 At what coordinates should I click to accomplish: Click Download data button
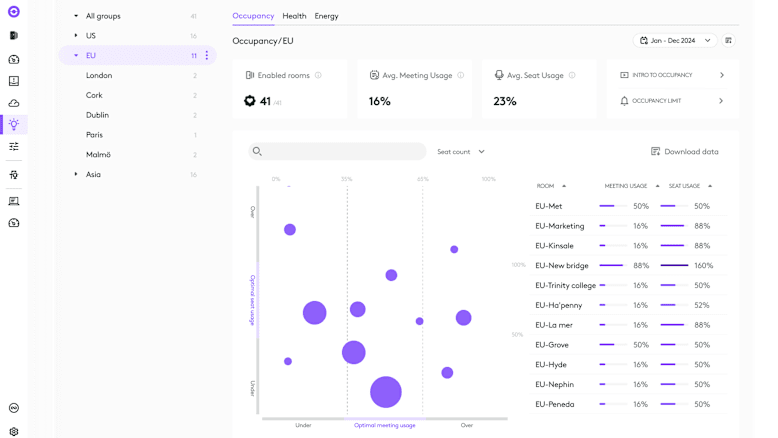tap(685, 152)
